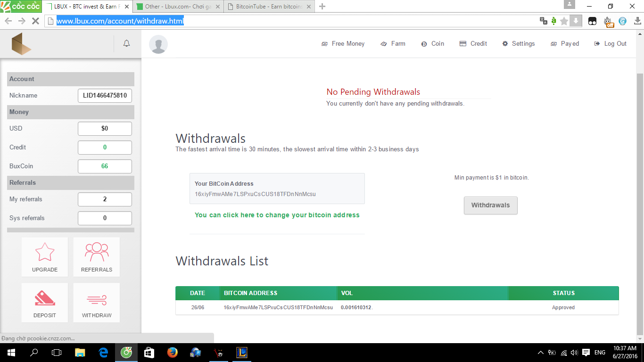The width and height of the screenshot is (644, 362).
Task: Open File Explorer from the taskbar
Action: tap(80, 353)
